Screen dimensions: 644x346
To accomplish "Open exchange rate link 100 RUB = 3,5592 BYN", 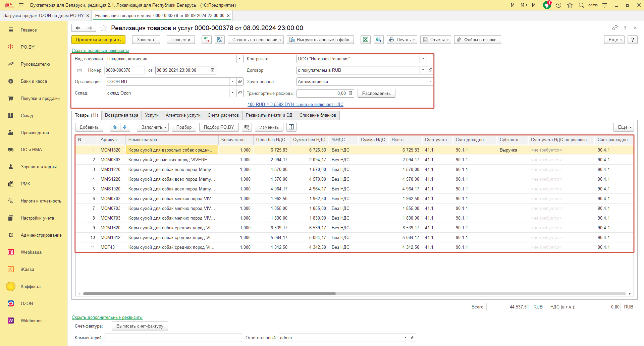I will click(296, 104).
